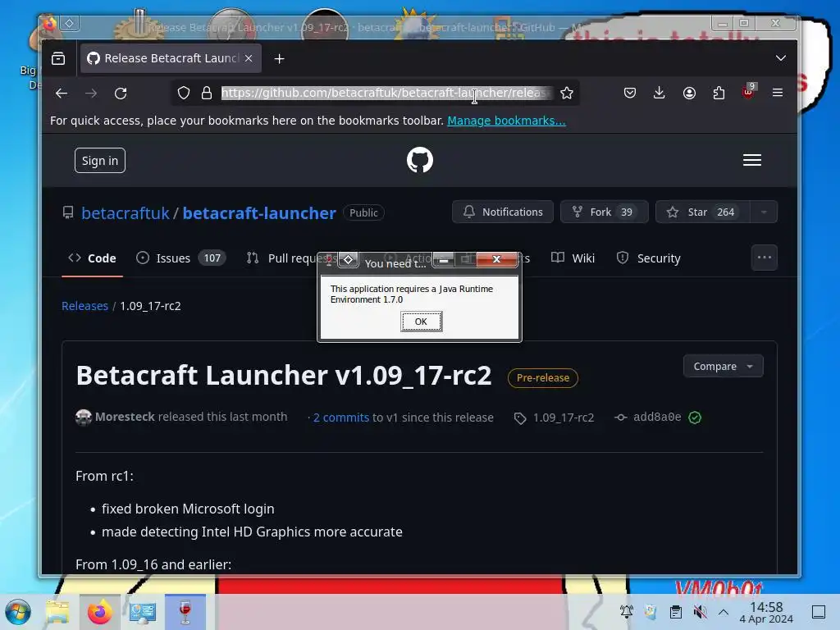Click Moresteck's avatar image
840x630 pixels.
84,418
